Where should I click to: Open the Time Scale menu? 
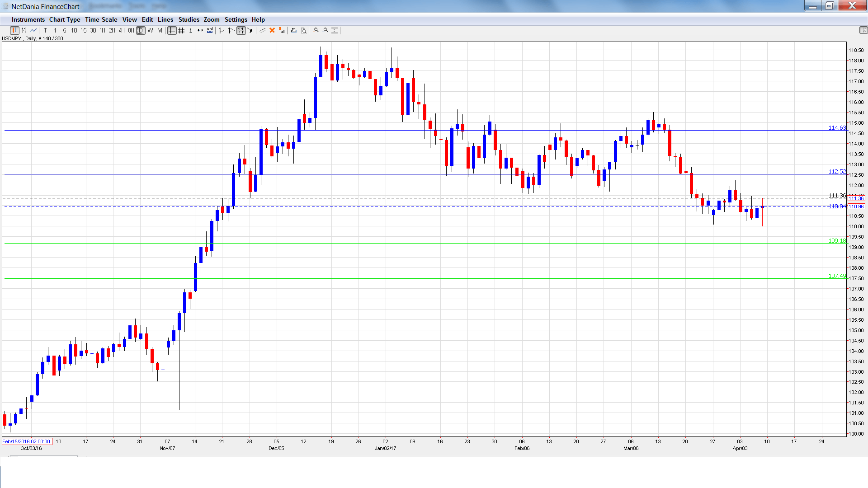pyautogui.click(x=101, y=19)
